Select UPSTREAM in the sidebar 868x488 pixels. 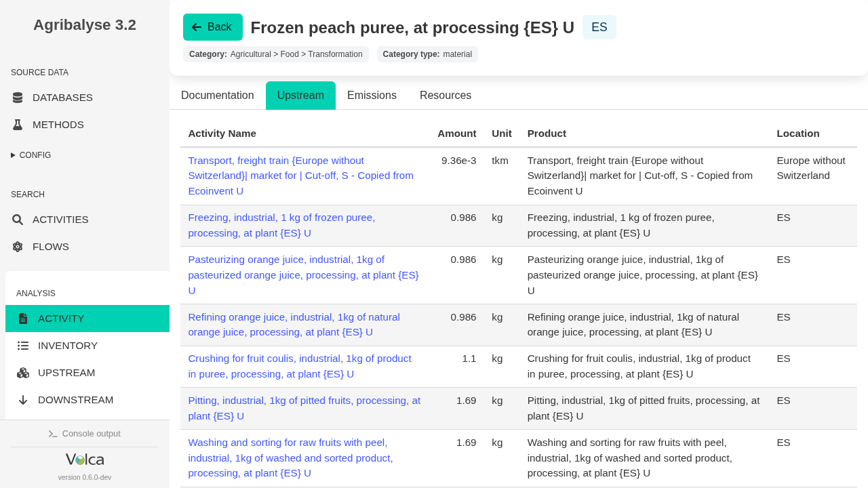[87, 373]
